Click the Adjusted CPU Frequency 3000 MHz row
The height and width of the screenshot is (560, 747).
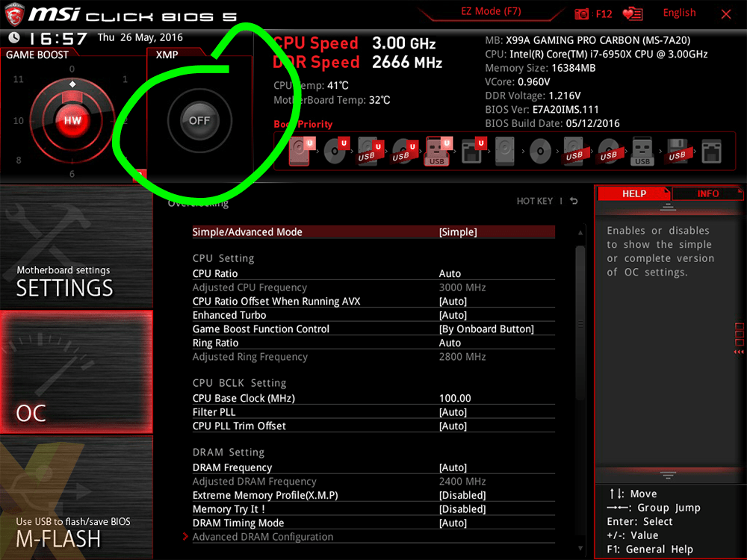click(373, 287)
